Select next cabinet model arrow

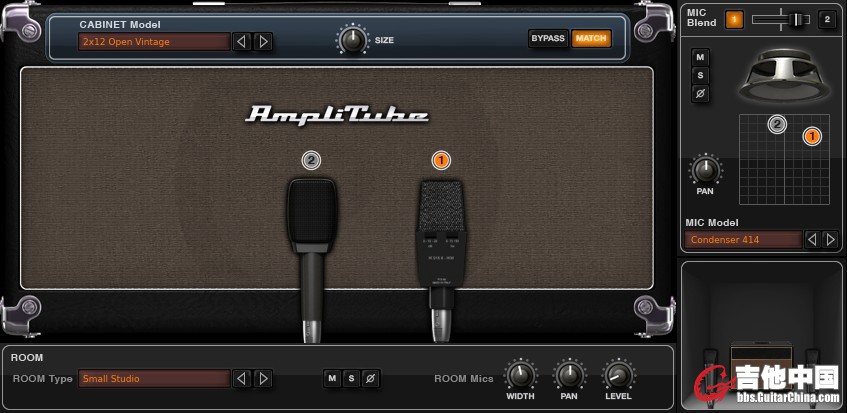[263, 42]
